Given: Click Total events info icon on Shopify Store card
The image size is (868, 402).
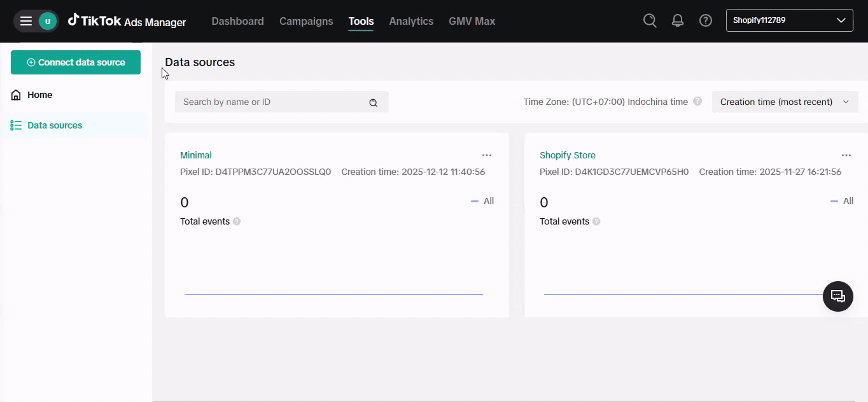Looking at the screenshot, I should [596, 221].
